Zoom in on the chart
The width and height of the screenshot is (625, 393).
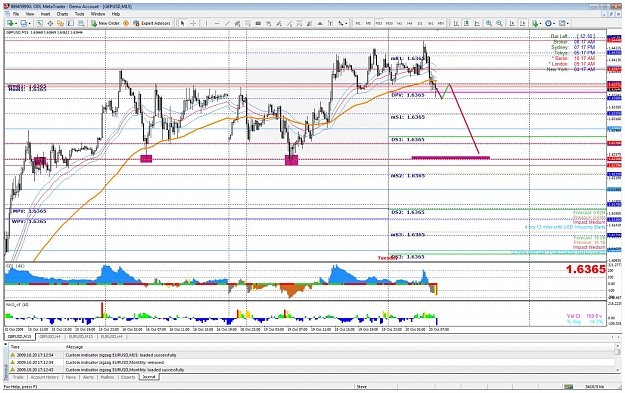[489, 23]
